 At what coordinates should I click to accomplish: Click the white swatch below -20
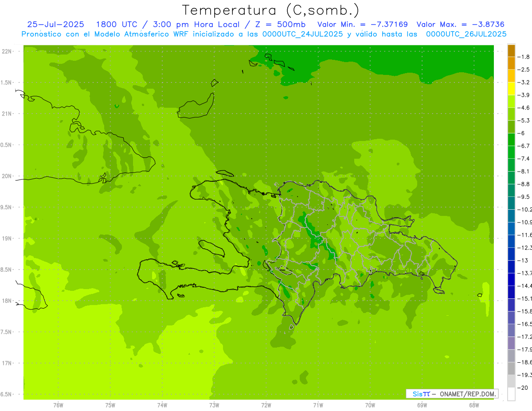pyautogui.click(x=511, y=394)
